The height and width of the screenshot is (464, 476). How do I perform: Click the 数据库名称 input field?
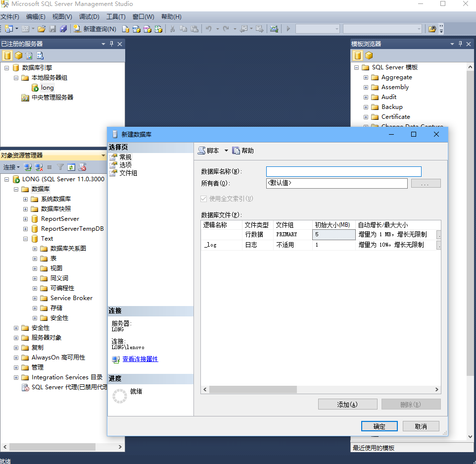(344, 172)
